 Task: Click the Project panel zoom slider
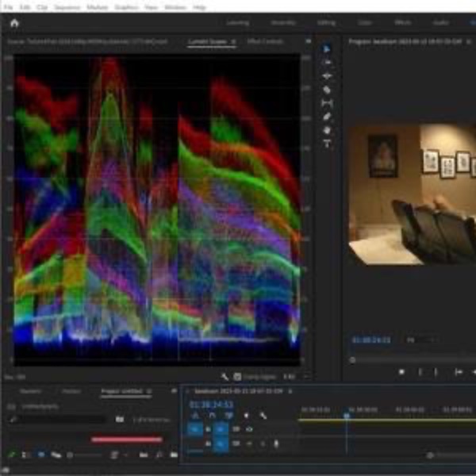point(88,455)
